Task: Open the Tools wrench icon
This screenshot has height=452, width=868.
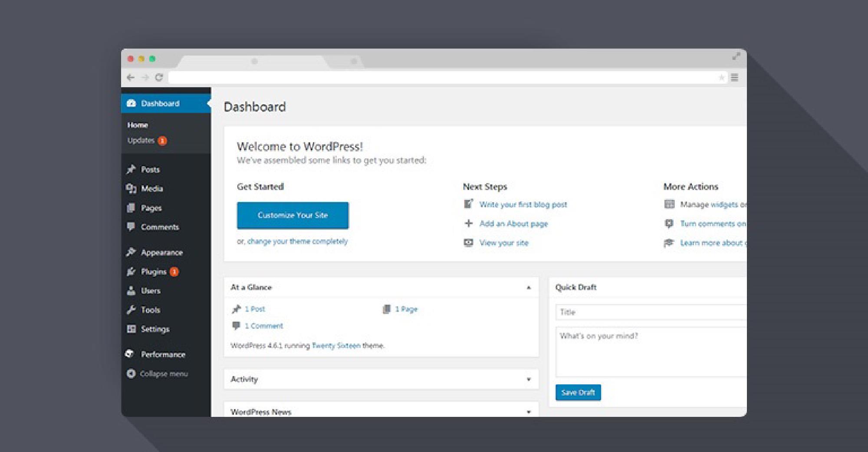Action: (x=131, y=310)
